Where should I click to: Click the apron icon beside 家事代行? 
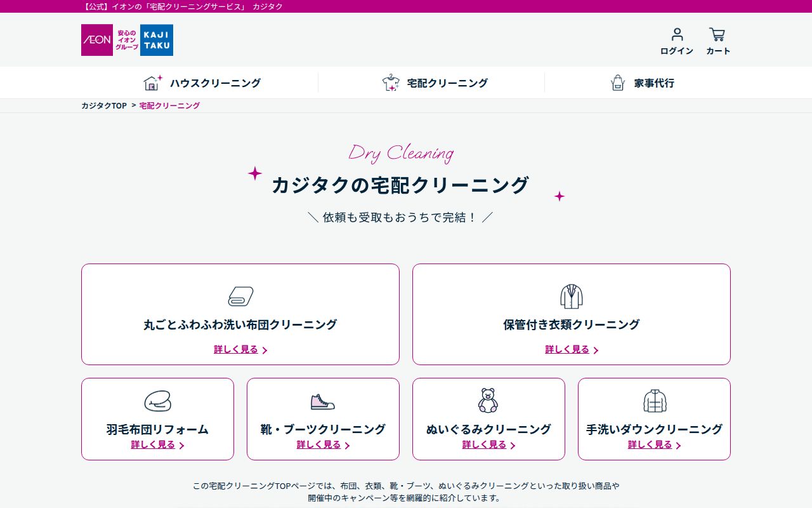pos(617,83)
